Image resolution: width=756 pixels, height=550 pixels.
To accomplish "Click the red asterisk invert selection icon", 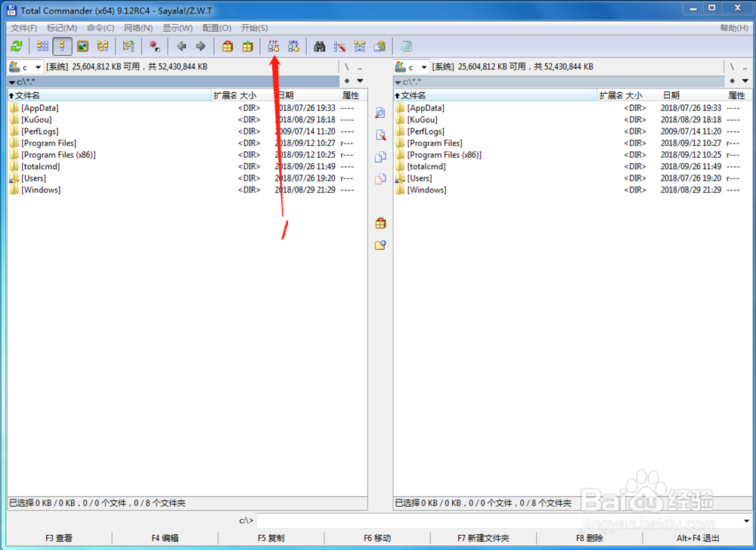I will coord(154,46).
